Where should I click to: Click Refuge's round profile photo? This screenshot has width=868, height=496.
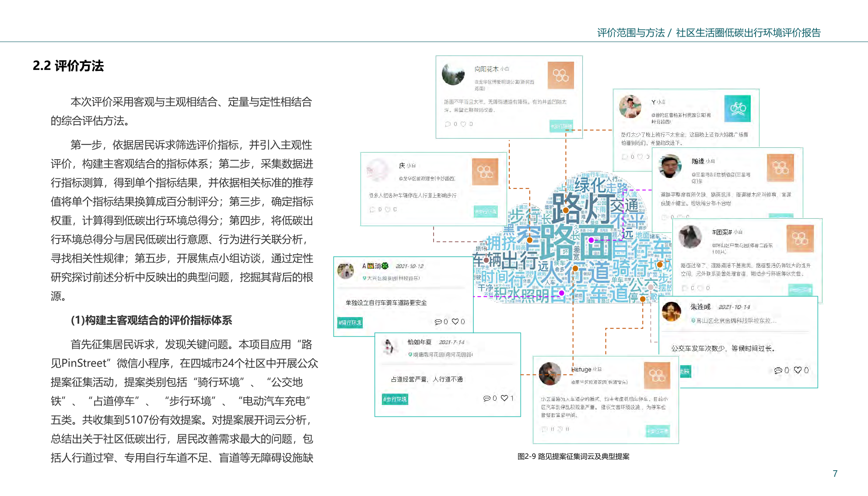coord(549,373)
